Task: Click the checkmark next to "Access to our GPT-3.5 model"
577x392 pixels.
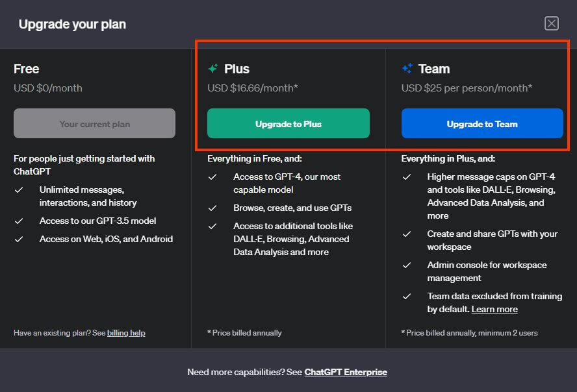Action: [18, 221]
